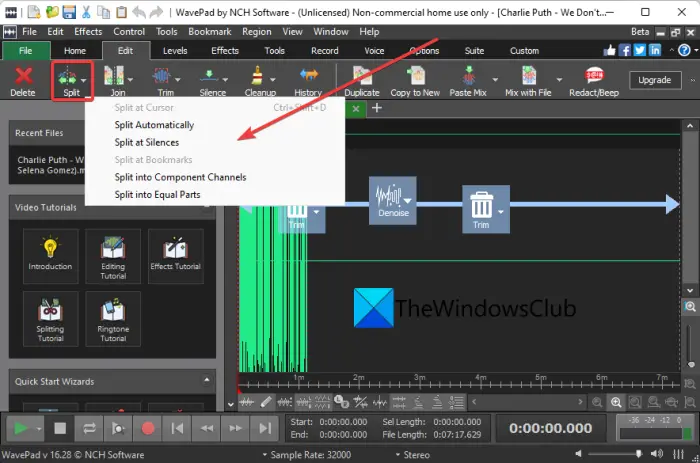Click the pencil edit tool below waveform
Screen dimensions: 700x463
tap(266, 402)
